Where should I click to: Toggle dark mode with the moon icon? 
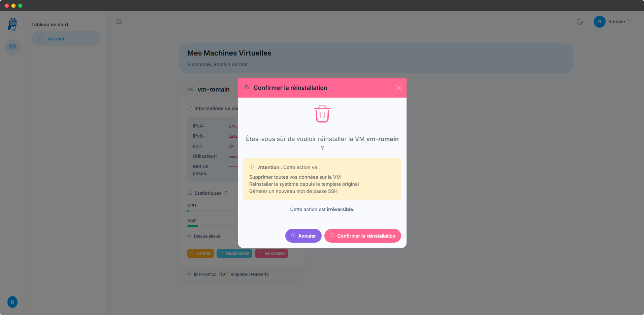point(580,22)
